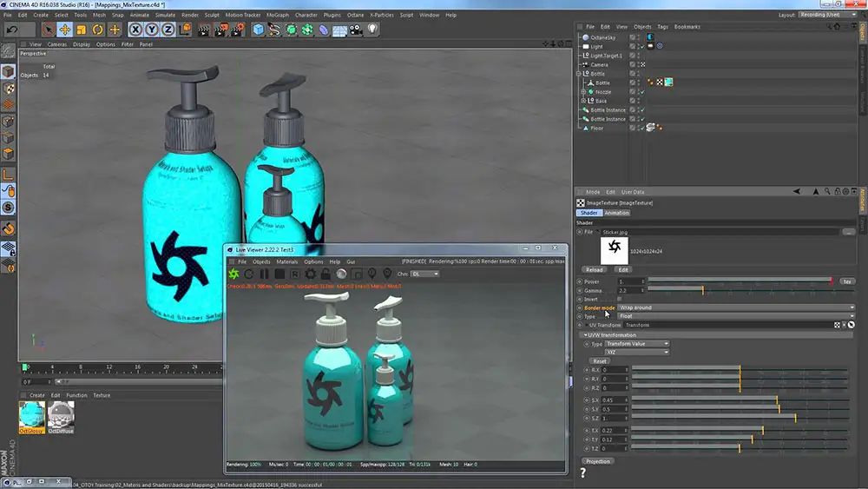Image resolution: width=868 pixels, height=489 pixels.
Task: Open the Border mode Wrap around dropdown
Action: coord(736,307)
